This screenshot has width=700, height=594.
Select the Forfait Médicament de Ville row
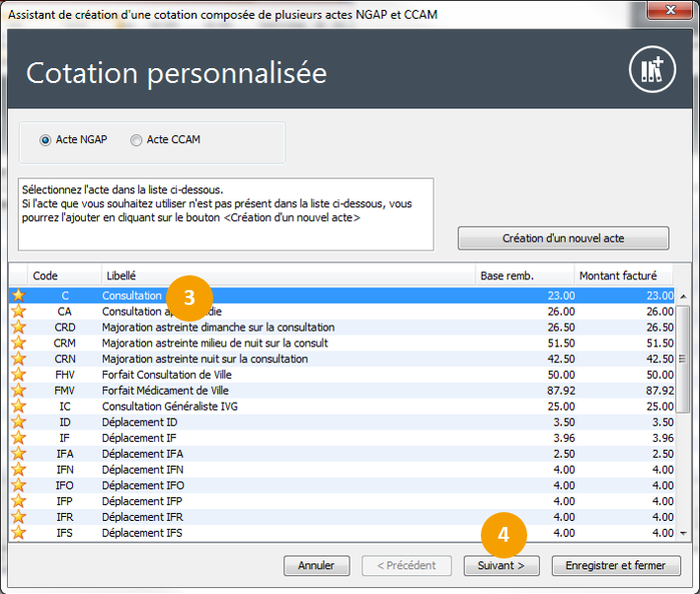pyautogui.click(x=286, y=390)
